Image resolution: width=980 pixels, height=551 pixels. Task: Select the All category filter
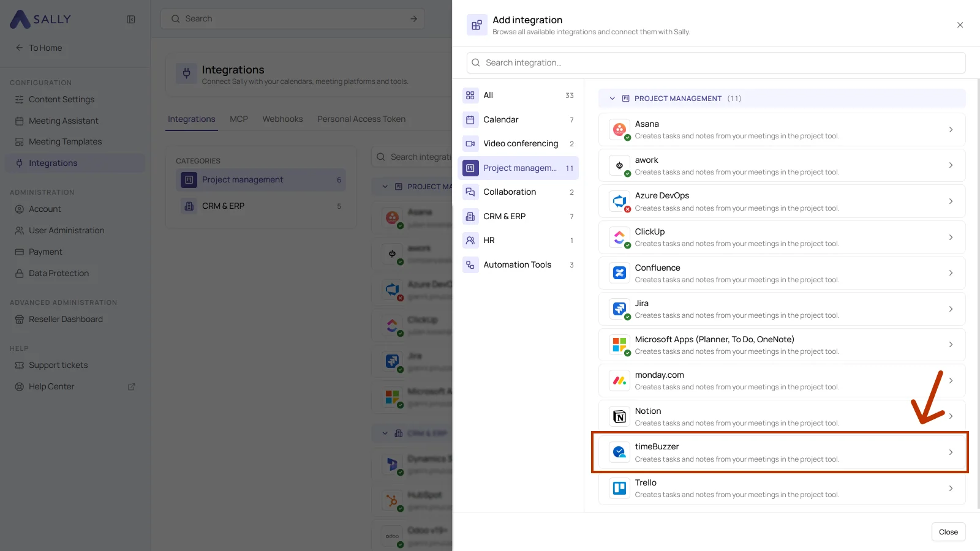point(518,96)
